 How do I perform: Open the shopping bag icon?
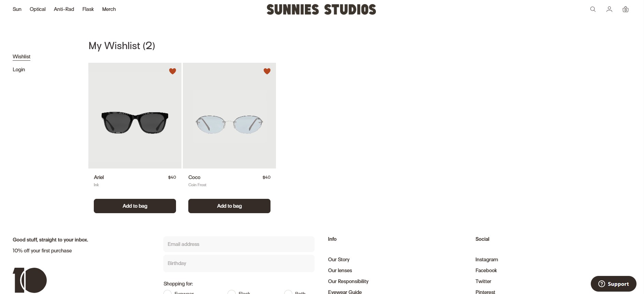[626, 9]
